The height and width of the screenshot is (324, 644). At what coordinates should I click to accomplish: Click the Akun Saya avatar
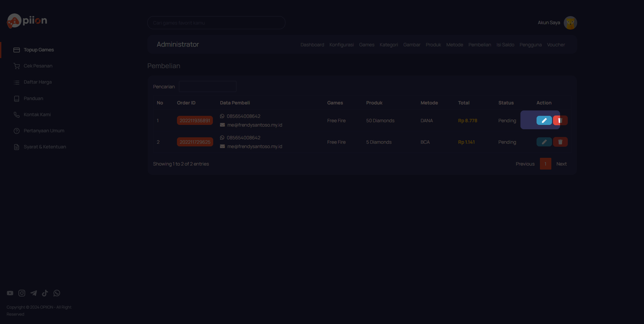(570, 23)
